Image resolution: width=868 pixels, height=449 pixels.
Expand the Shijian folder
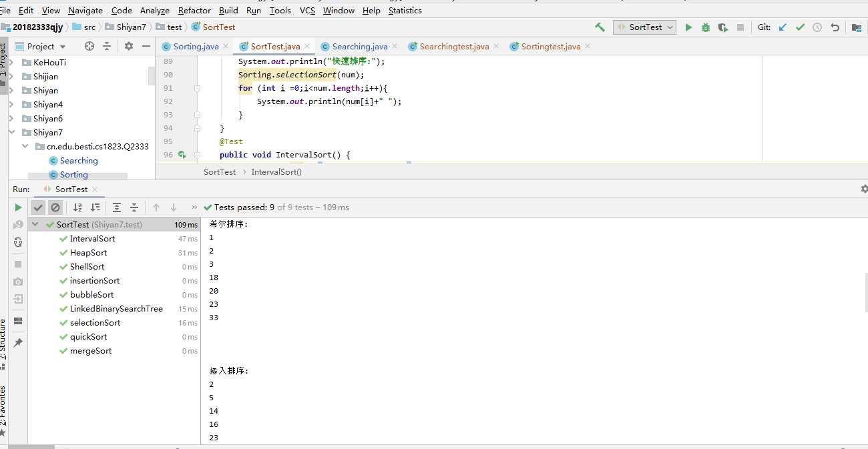click(11, 76)
